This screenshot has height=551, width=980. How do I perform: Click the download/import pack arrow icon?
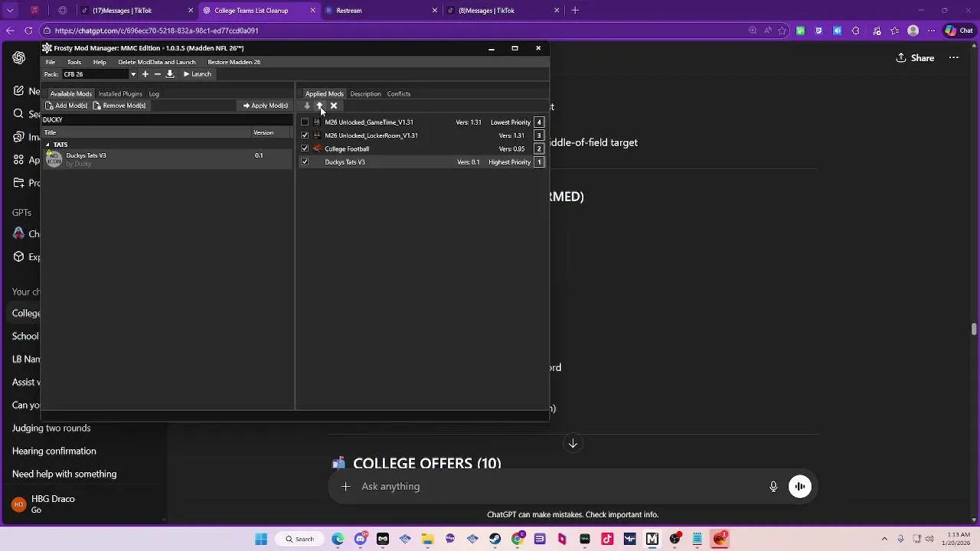(170, 74)
